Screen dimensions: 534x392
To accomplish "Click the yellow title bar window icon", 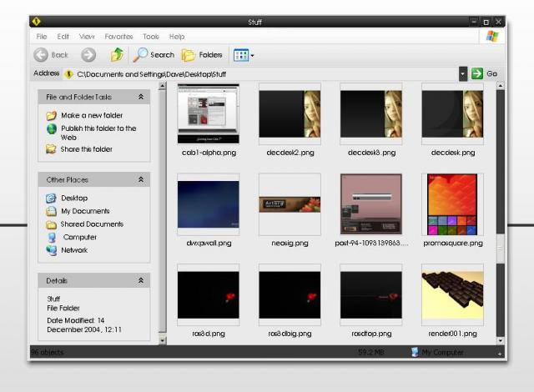I will pyautogui.click(x=36, y=22).
